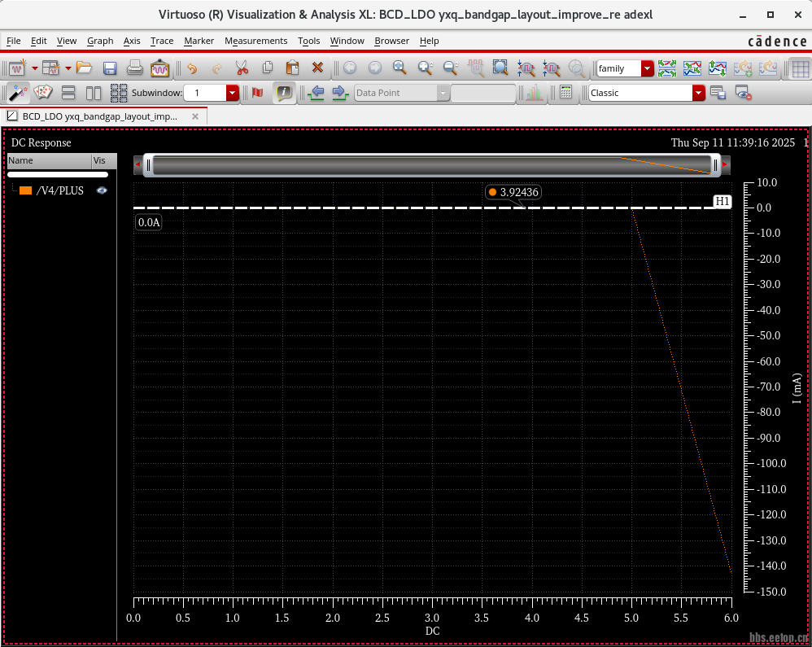
Task: Open the File menu
Action: pos(14,41)
